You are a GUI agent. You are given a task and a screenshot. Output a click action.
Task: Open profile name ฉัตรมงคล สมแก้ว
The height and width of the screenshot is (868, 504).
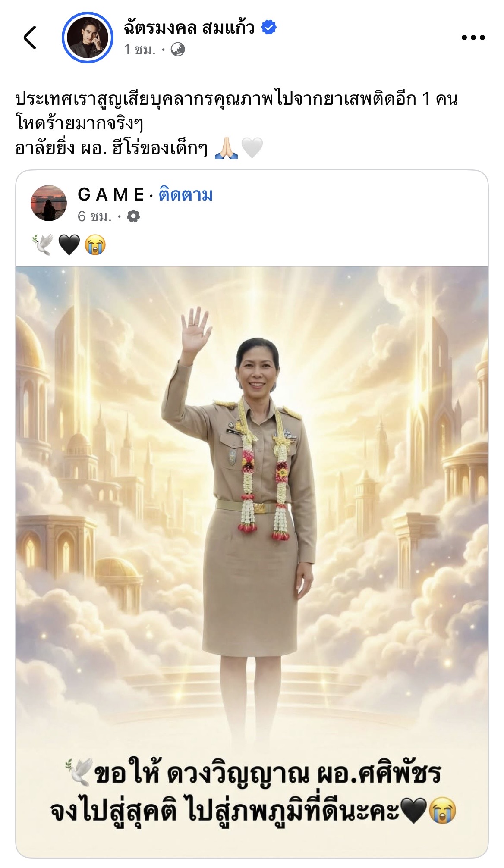click(189, 28)
